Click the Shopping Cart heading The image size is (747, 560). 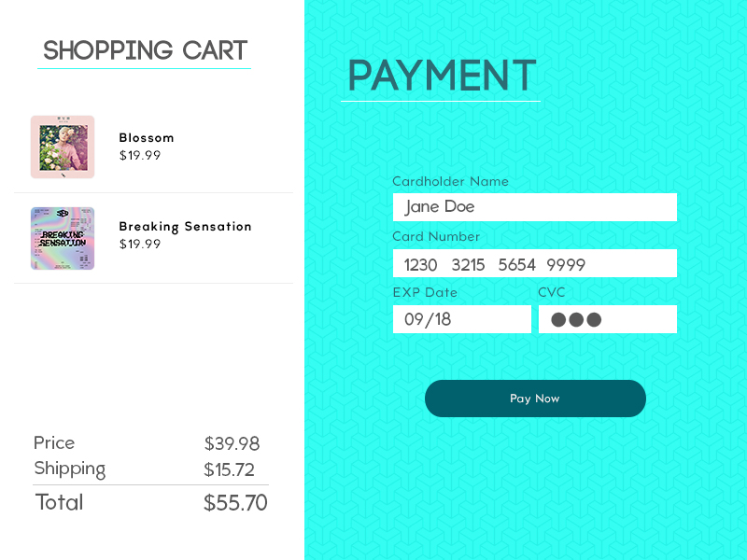pos(145,50)
